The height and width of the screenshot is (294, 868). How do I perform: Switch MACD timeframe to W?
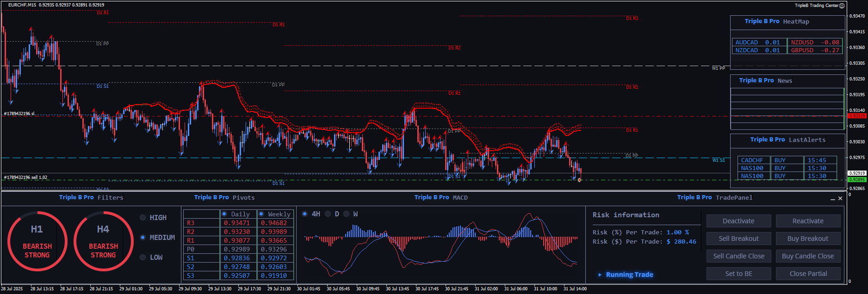[346, 214]
